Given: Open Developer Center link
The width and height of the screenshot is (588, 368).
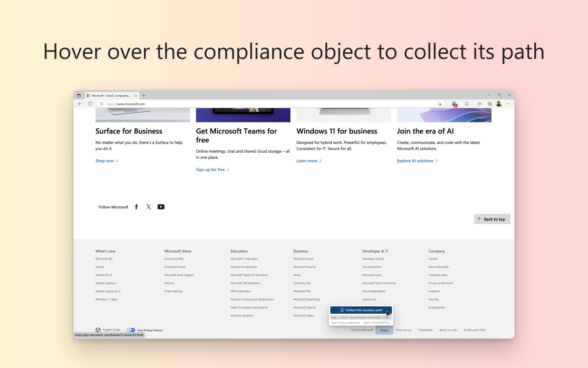Looking at the screenshot, I should click(373, 259).
